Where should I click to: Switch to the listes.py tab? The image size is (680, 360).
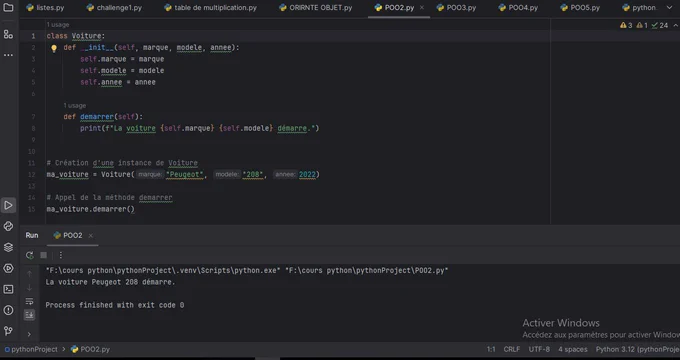pos(45,8)
